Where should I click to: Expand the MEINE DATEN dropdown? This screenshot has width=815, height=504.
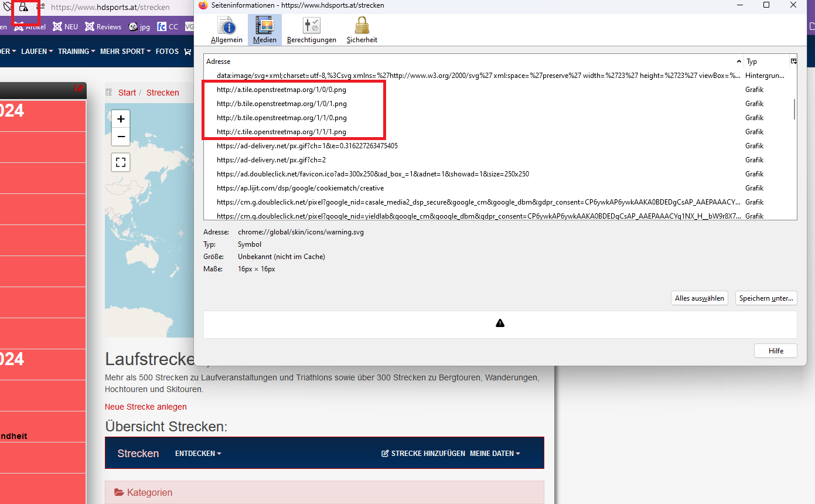(495, 454)
